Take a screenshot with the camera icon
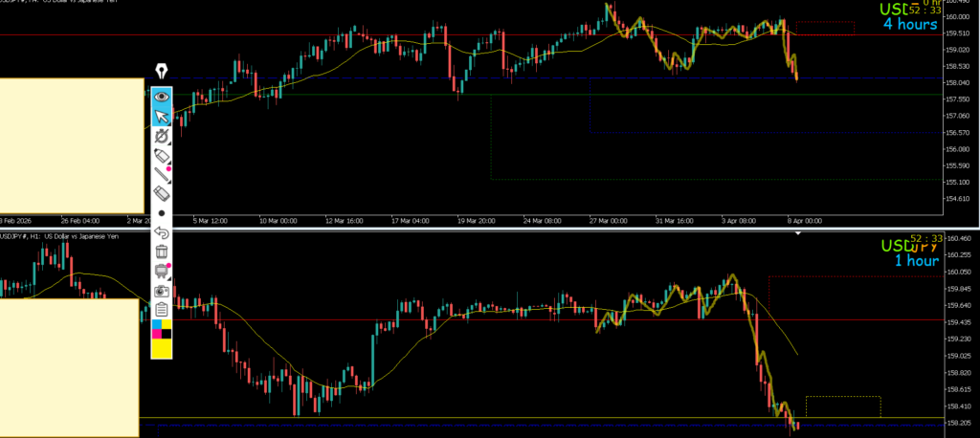Viewport: 980px width, 438px height. click(x=162, y=290)
